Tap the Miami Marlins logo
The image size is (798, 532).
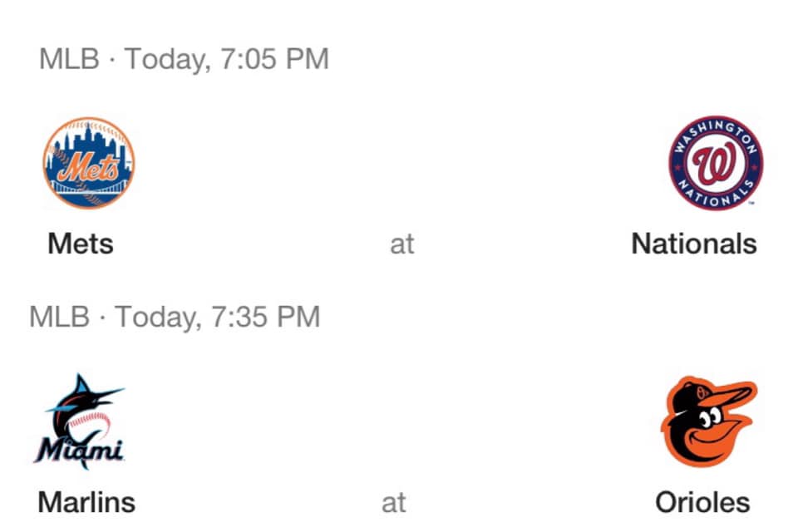[x=80, y=421]
